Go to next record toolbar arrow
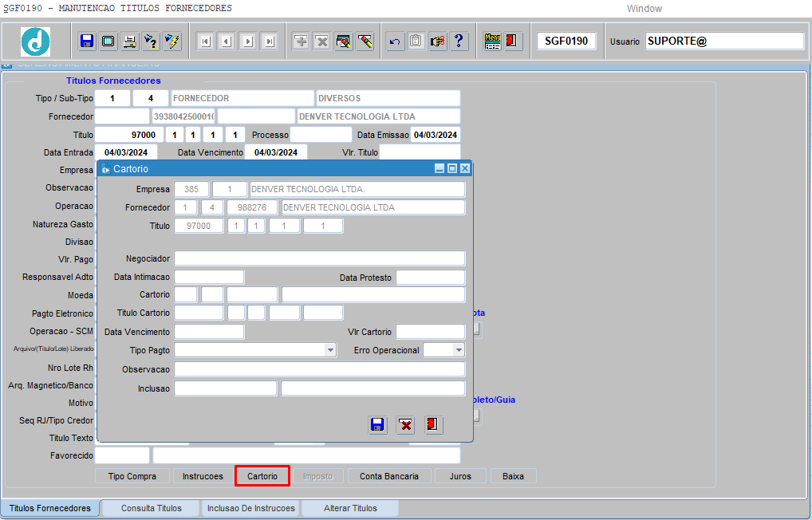The image size is (812, 520). 248,41
